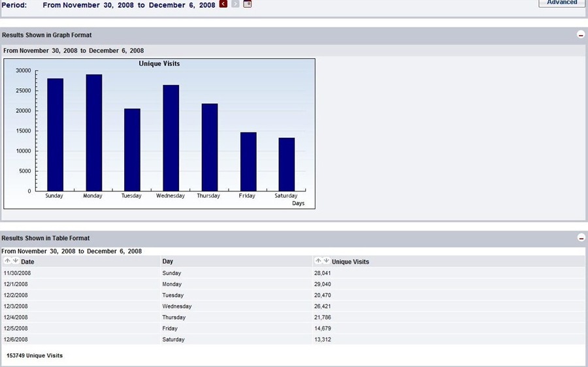Select the Monday bar in the chart

pyautogui.click(x=93, y=133)
